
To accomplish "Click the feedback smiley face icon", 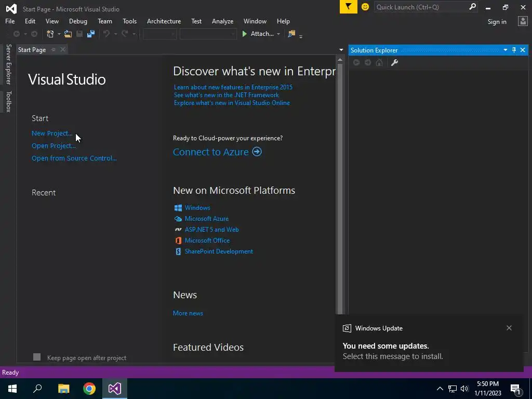I will pos(365,7).
